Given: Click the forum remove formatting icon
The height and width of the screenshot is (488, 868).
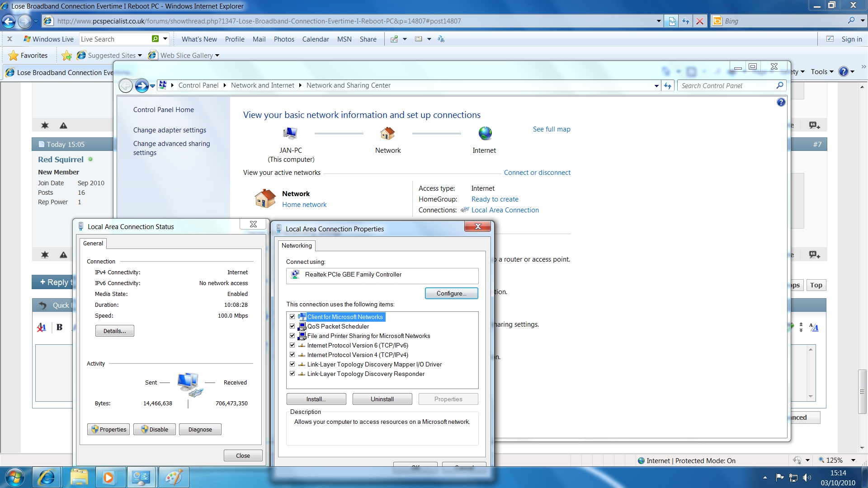Looking at the screenshot, I should [41, 327].
